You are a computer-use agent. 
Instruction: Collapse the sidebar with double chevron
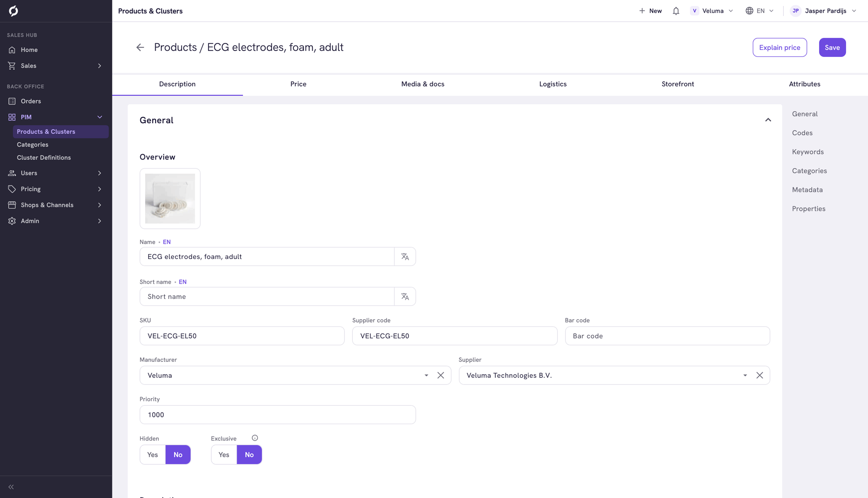pos(11,487)
